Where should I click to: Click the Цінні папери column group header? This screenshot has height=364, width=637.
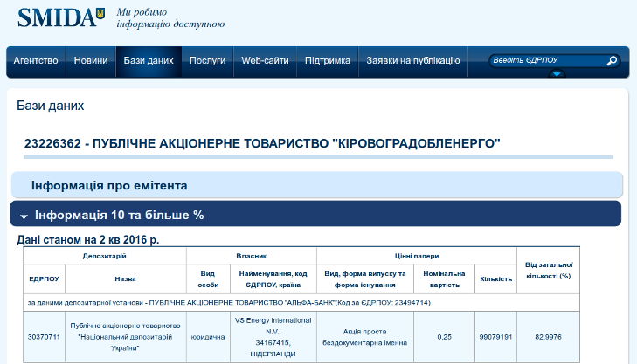[417, 256]
